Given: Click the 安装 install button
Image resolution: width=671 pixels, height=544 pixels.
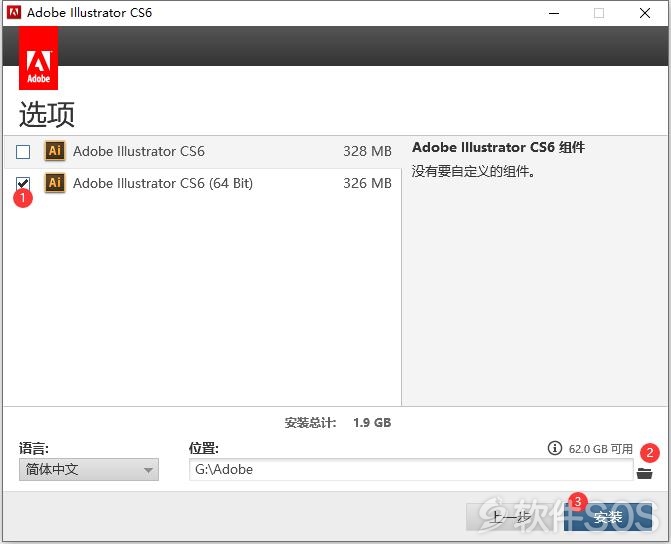Looking at the screenshot, I should tap(608, 517).
